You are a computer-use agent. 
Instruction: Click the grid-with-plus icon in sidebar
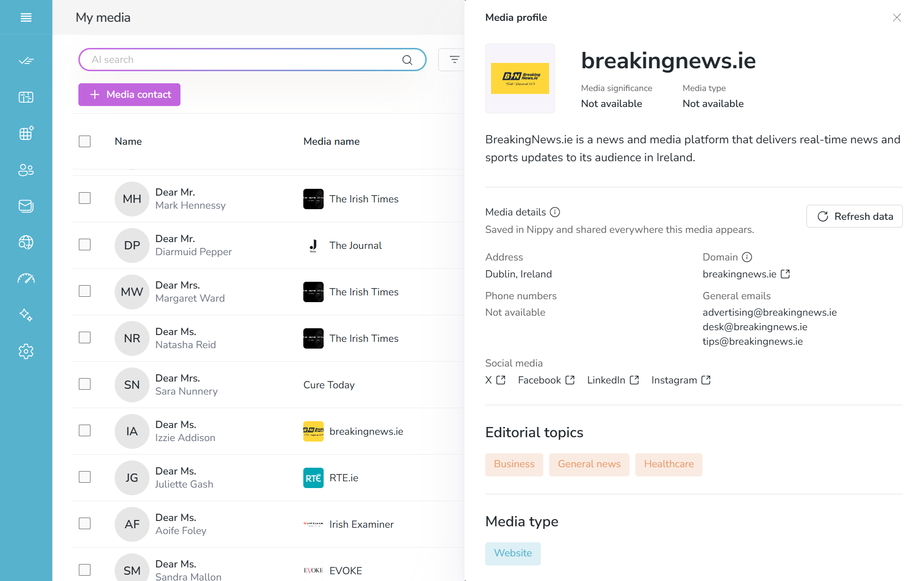(x=26, y=133)
